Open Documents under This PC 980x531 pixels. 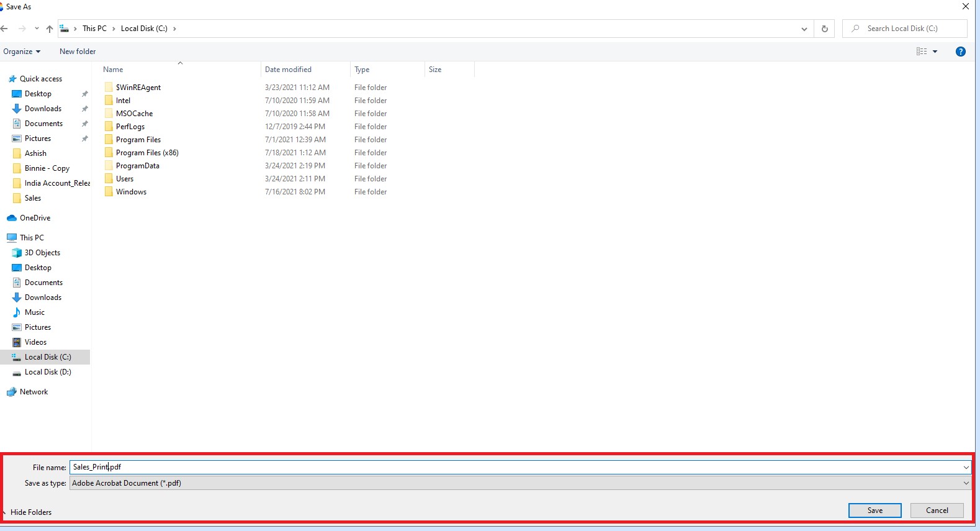(43, 283)
